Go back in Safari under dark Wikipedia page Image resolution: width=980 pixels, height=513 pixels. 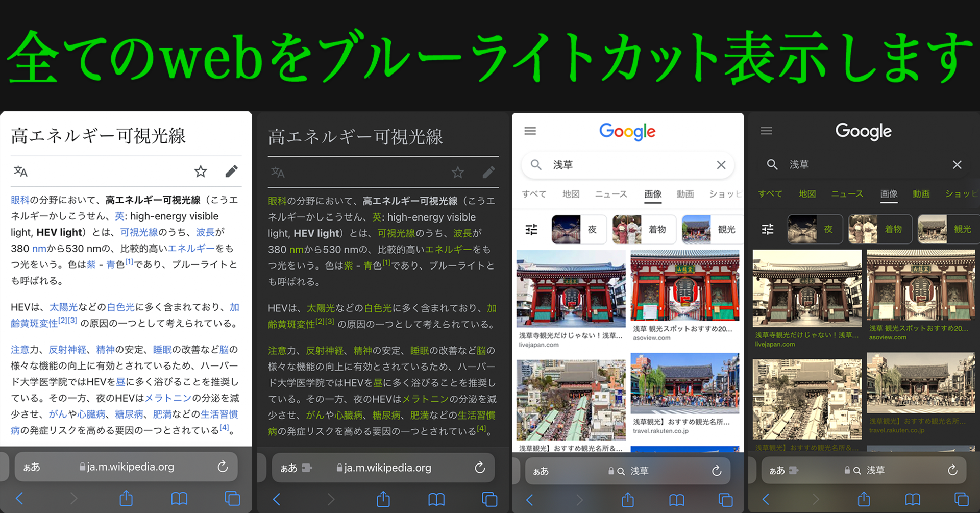click(x=277, y=499)
